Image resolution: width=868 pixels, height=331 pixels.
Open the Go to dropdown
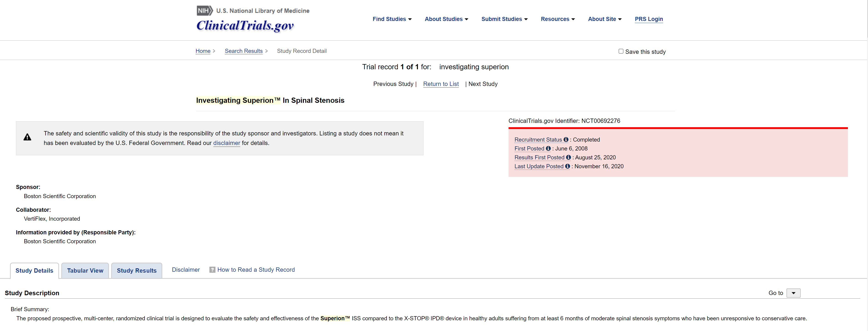click(793, 293)
